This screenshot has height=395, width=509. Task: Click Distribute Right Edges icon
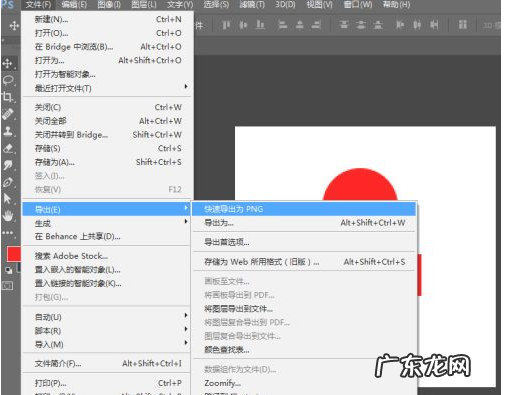click(x=434, y=25)
